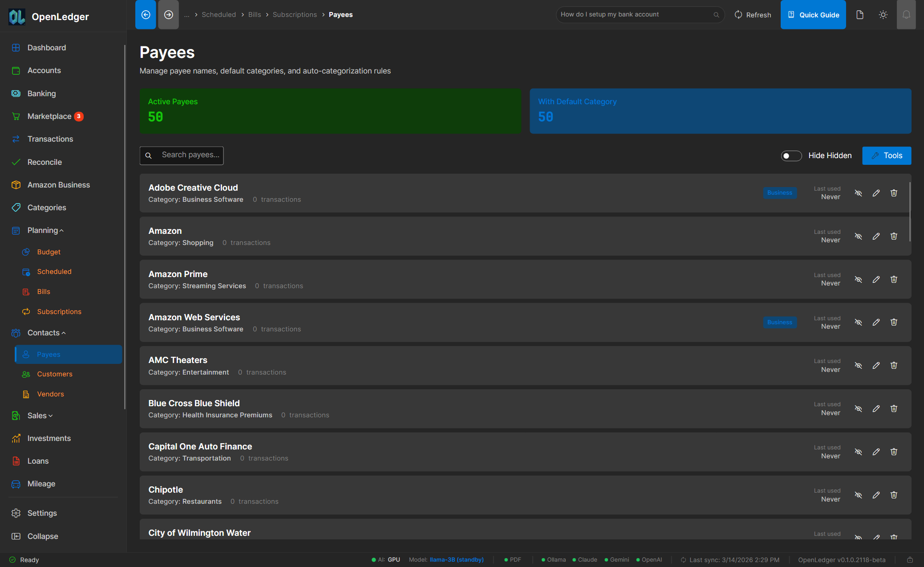
Task: Toggle the light/dark theme sun icon
Action: coord(883,15)
